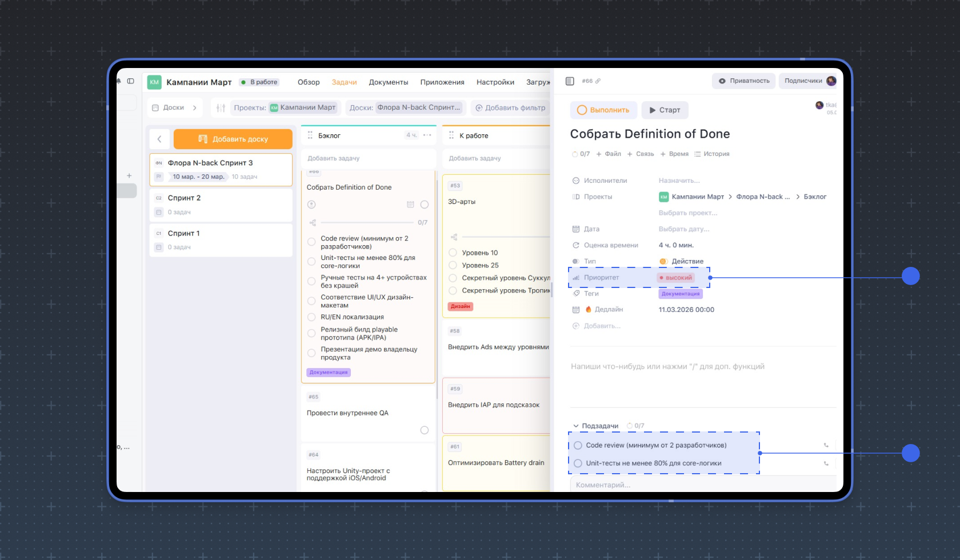The width and height of the screenshot is (960, 560).
Task: Toggle the sidebar panel icon beside the bell
Action: click(x=131, y=81)
